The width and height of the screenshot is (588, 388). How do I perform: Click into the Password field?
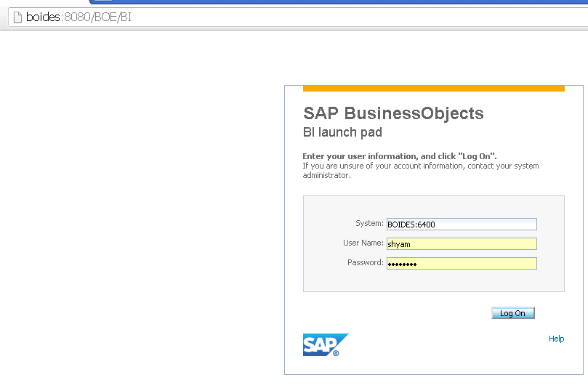tap(462, 264)
